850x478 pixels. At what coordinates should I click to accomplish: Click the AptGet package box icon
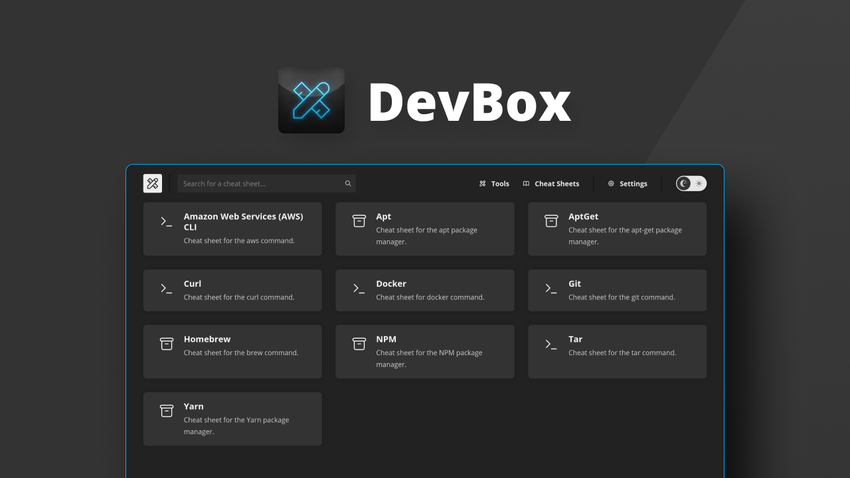click(x=551, y=221)
